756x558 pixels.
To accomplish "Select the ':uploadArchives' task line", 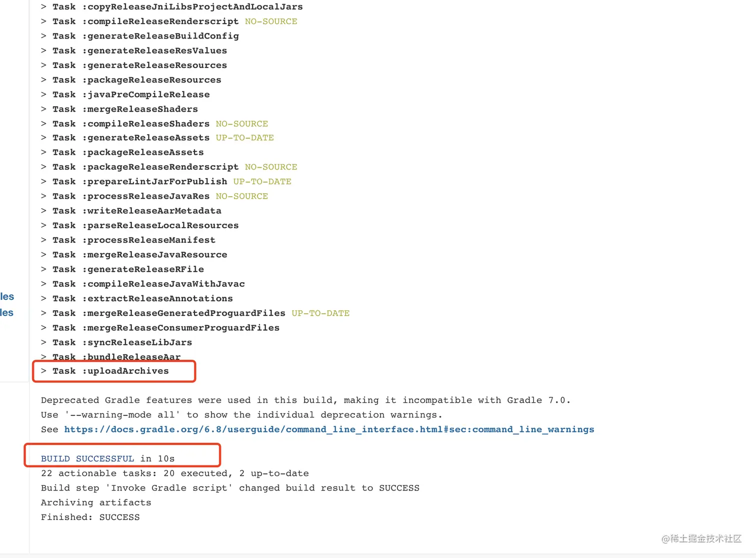I will point(105,371).
